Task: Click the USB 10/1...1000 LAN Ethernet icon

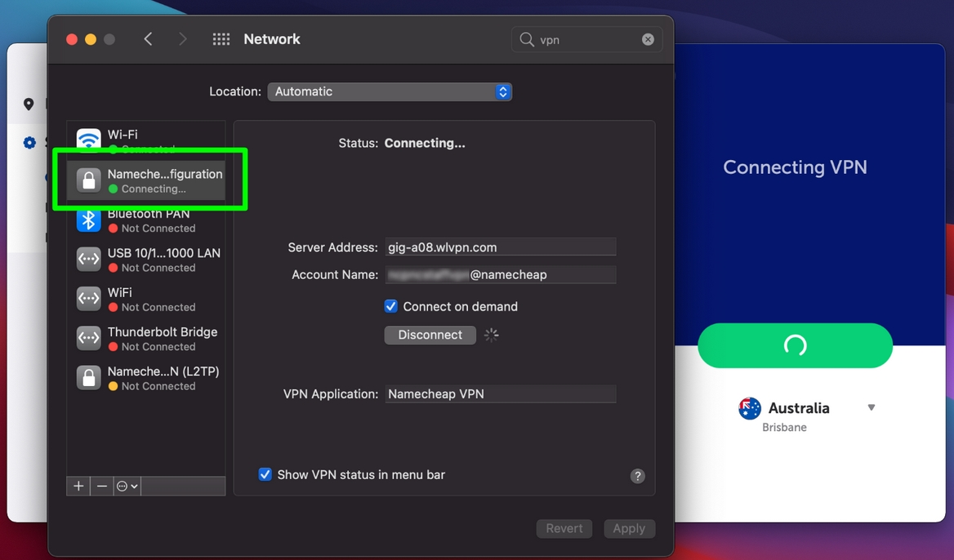Action: tap(89, 259)
